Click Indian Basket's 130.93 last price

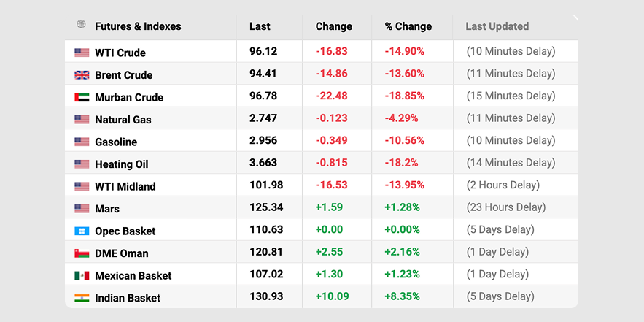[266, 297]
